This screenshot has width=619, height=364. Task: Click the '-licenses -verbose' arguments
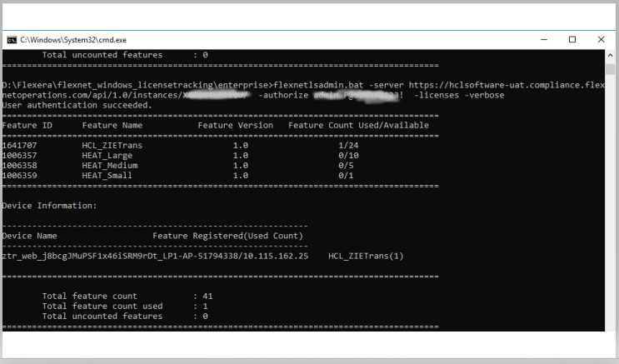pyautogui.click(x=459, y=95)
